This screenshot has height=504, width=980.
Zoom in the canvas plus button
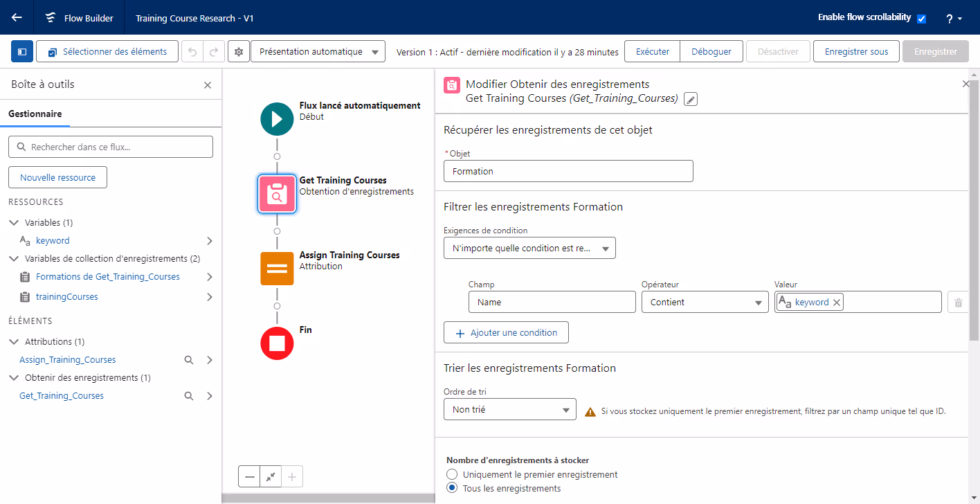click(x=292, y=476)
